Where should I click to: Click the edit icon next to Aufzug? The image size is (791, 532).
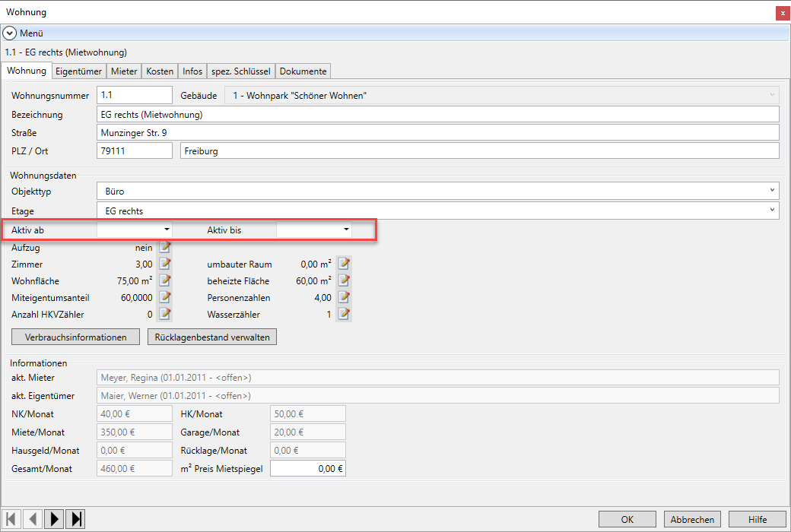(165, 248)
